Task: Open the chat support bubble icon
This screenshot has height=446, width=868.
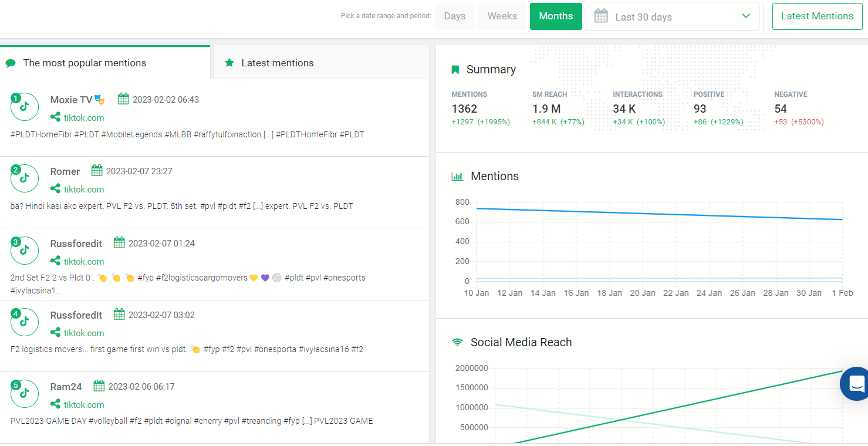Action: pyautogui.click(x=856, y=384)
